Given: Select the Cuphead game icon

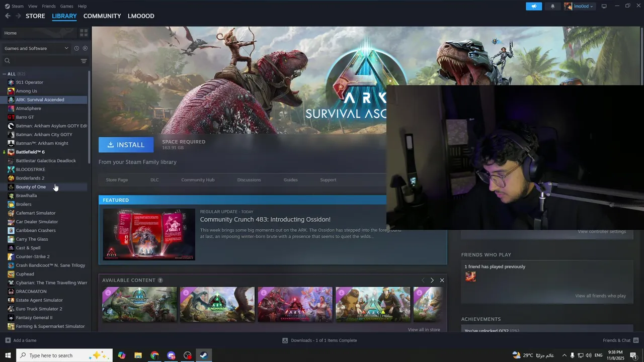Looking at the screenshot, I should click(x=11, y=274).
